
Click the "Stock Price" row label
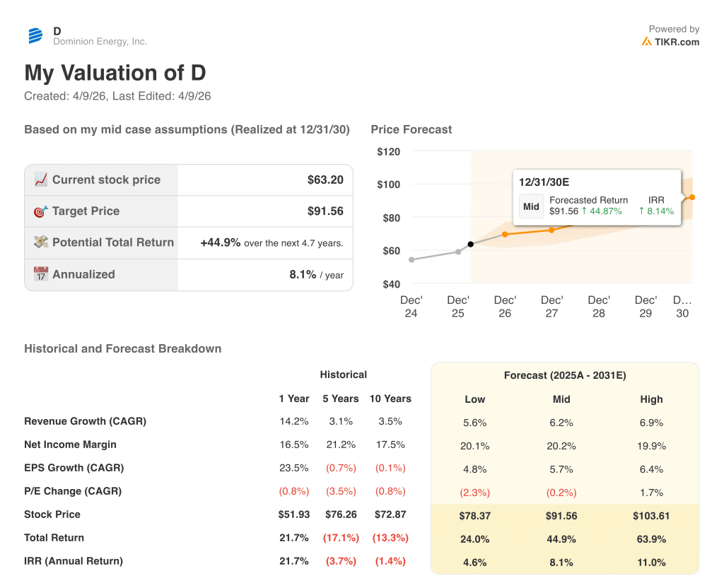coord(52,514)
